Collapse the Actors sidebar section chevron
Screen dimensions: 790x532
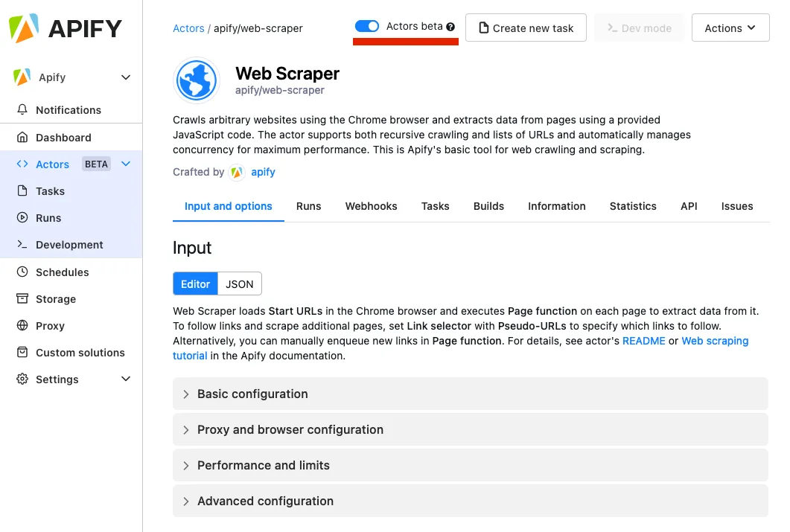(126, 164)
